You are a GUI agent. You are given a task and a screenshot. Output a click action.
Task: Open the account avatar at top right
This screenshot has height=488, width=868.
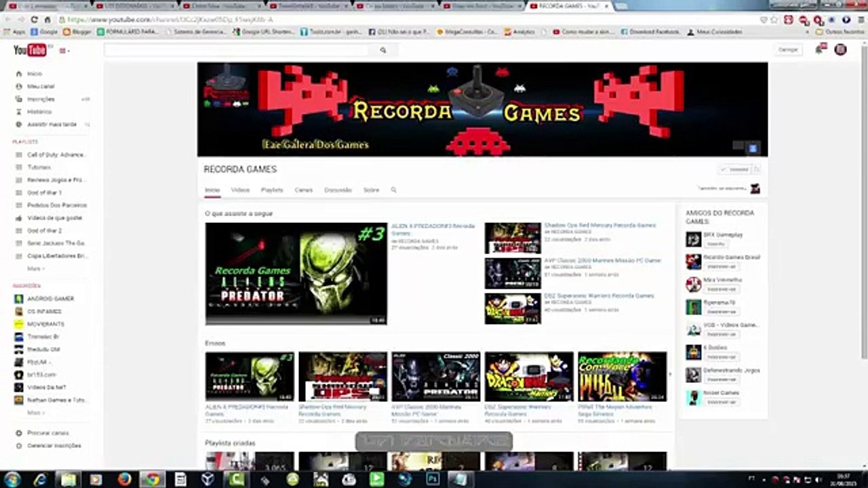[840, 49]
